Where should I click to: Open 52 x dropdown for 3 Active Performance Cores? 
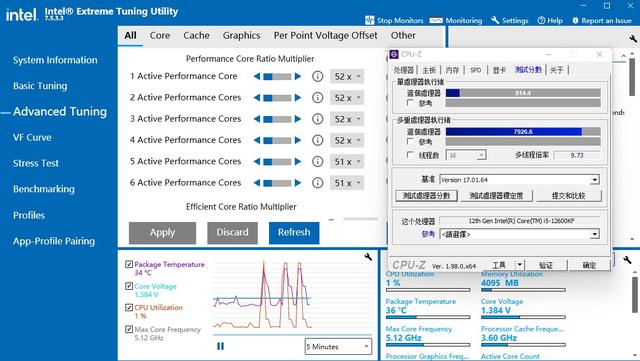point(347,119)
